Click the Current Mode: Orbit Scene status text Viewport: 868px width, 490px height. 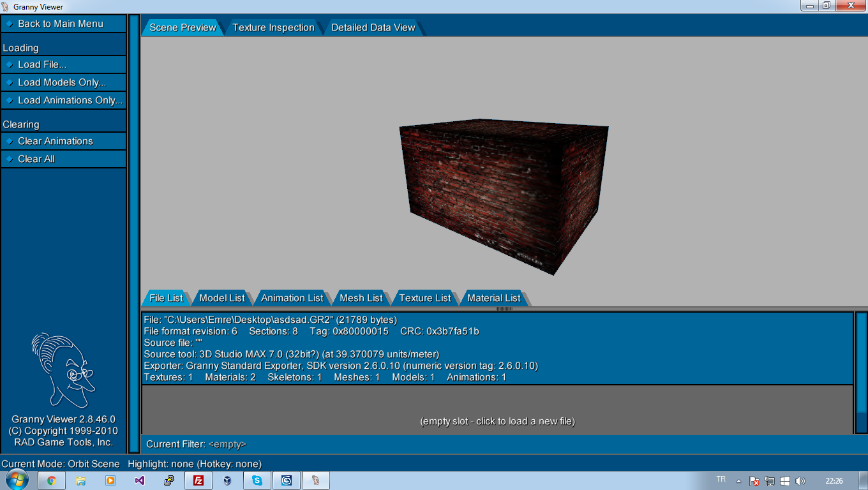click(x=61, y=464)
